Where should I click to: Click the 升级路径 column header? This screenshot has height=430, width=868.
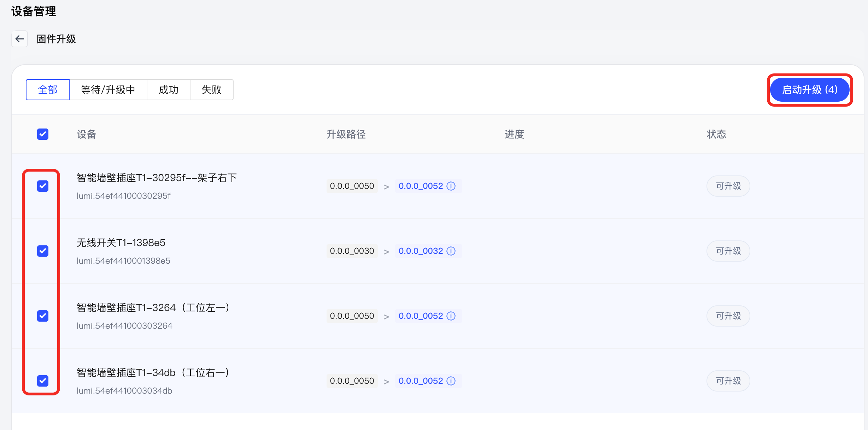[346, 134]
